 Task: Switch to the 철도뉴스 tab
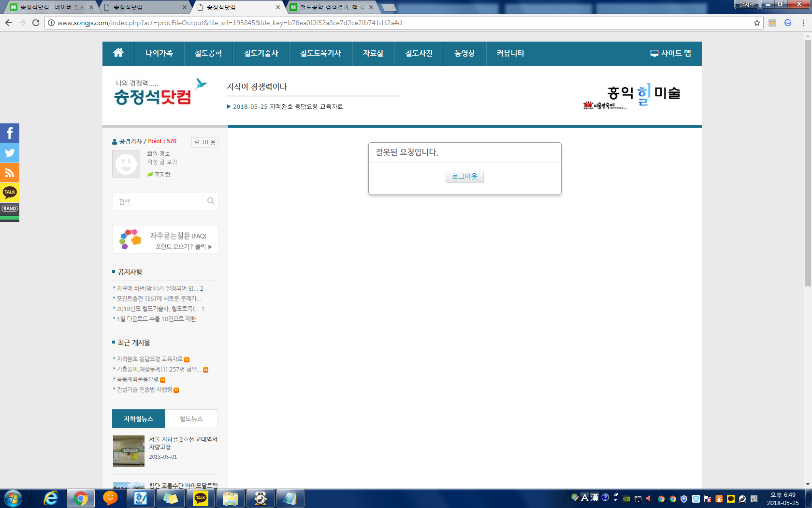191,418
